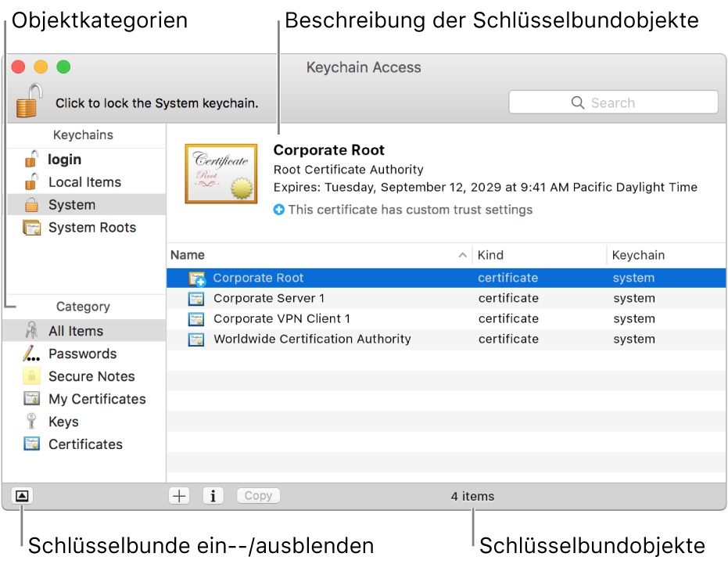
Task: Show the My Certificates category
Action: click(x=84, y=399)
